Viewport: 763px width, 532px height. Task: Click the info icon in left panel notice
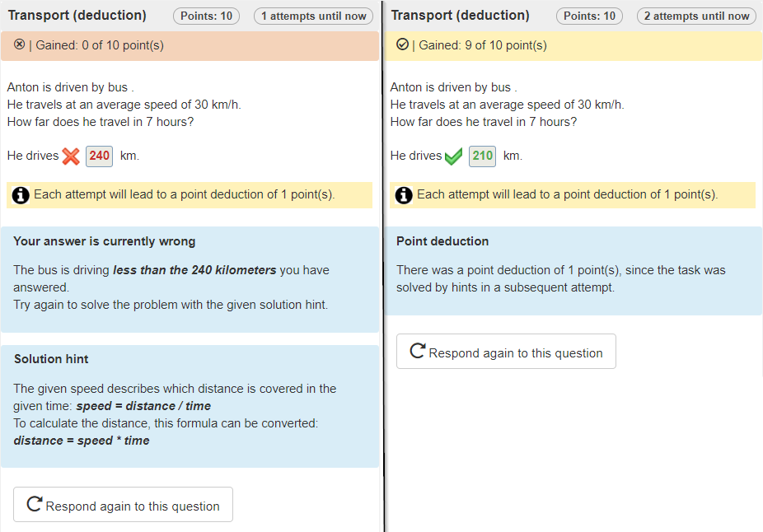(21, 195)
